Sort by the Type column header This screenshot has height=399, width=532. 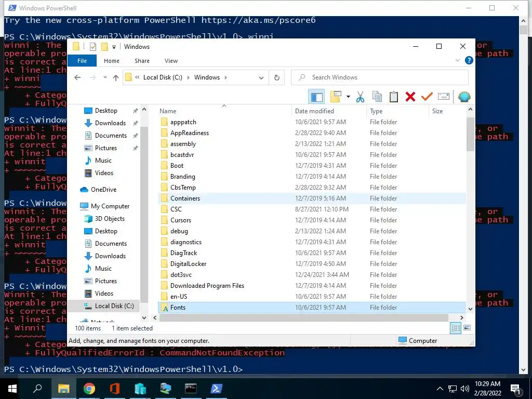click(397, 111)
